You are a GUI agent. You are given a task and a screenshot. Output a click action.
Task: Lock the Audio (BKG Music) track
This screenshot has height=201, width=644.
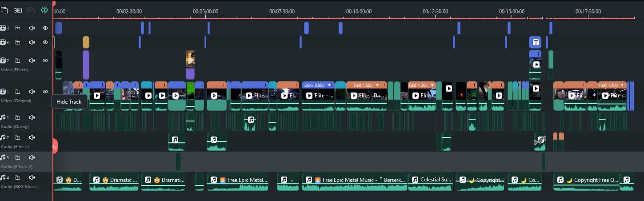18,177
